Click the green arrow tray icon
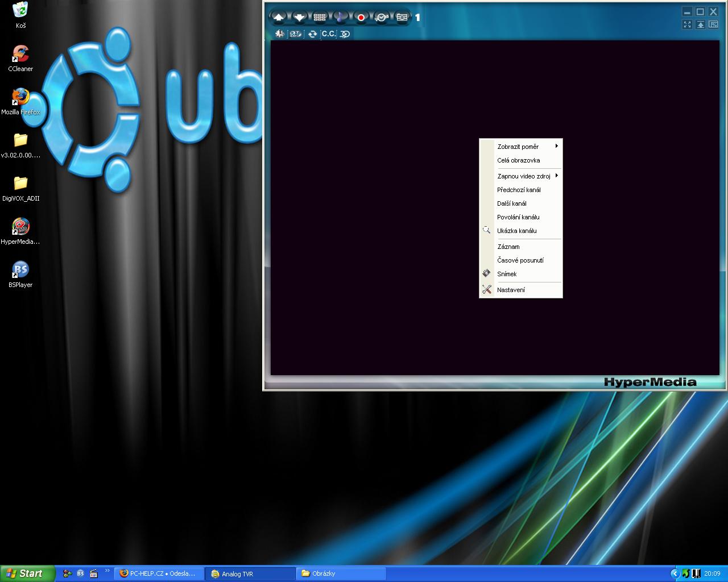The width and height of the screenshot is (728, 582). coord(686,573)
